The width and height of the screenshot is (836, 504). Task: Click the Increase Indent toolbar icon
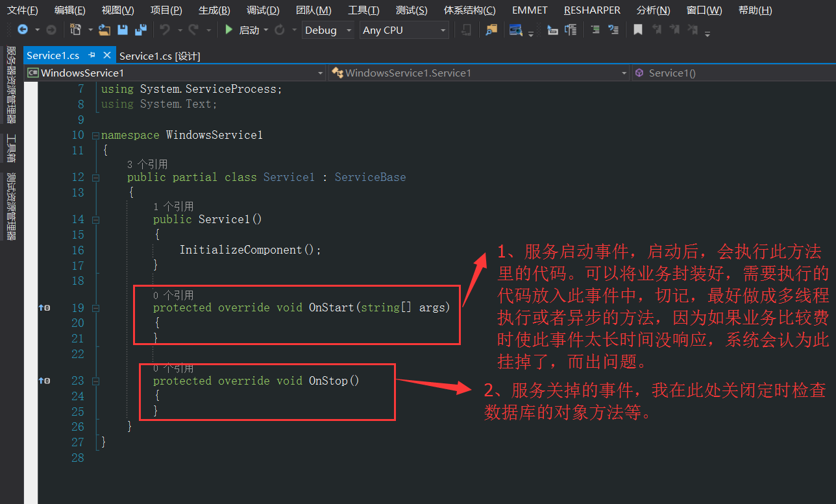click(571, 30)
